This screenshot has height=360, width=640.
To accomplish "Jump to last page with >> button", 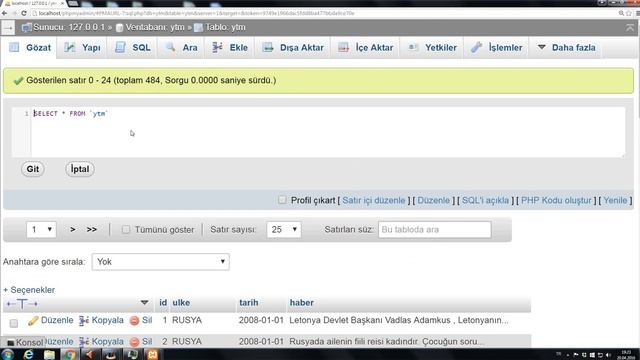I will click(92, 229).
